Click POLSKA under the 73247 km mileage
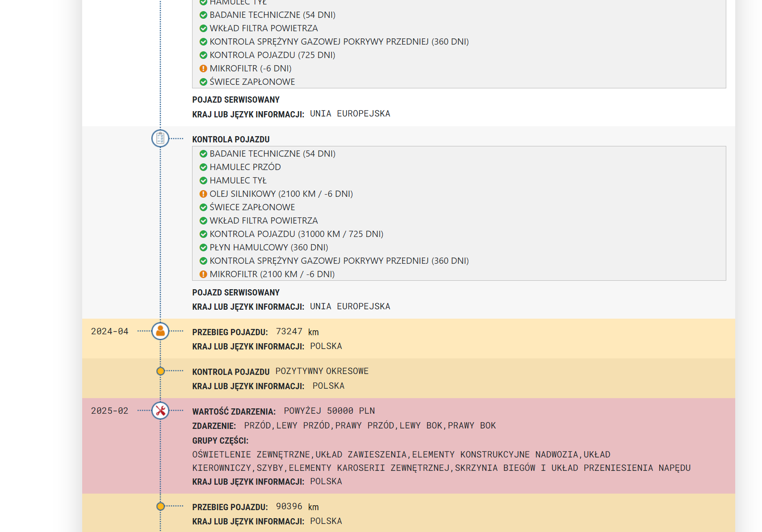Viewport: 762px width, 532px height. click(x=326, y=346)
